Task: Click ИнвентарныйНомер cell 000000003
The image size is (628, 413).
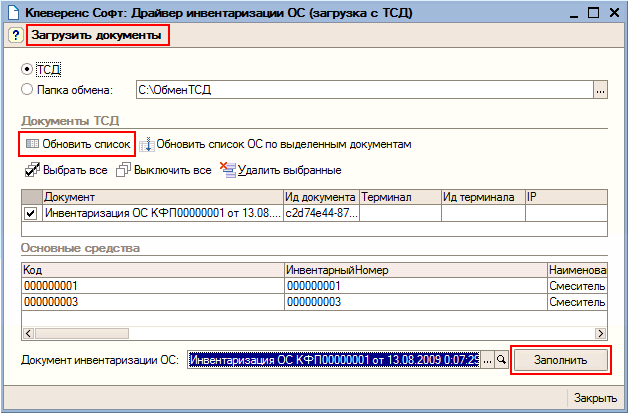Action: [416, 302]
